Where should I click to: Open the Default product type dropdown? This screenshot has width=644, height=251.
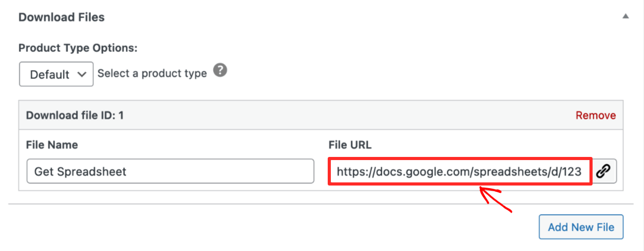pos(56,74)
